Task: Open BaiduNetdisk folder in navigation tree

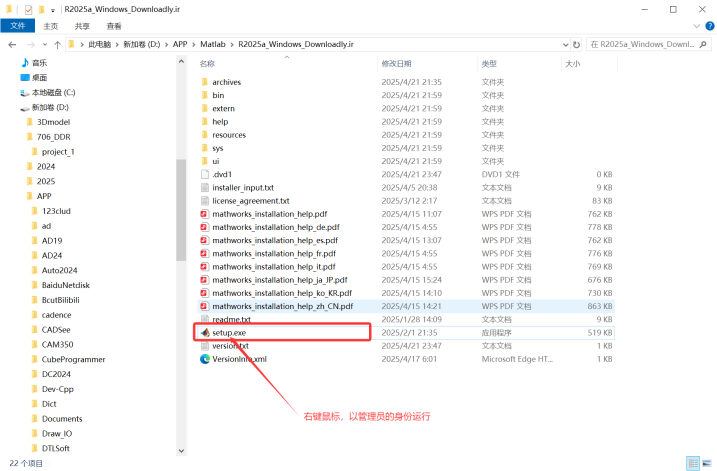Action: (x=66, y=285)
